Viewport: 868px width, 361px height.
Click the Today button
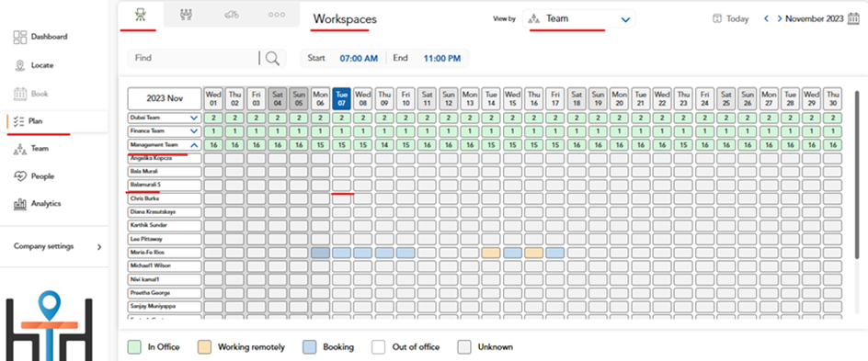pos(731,18)
